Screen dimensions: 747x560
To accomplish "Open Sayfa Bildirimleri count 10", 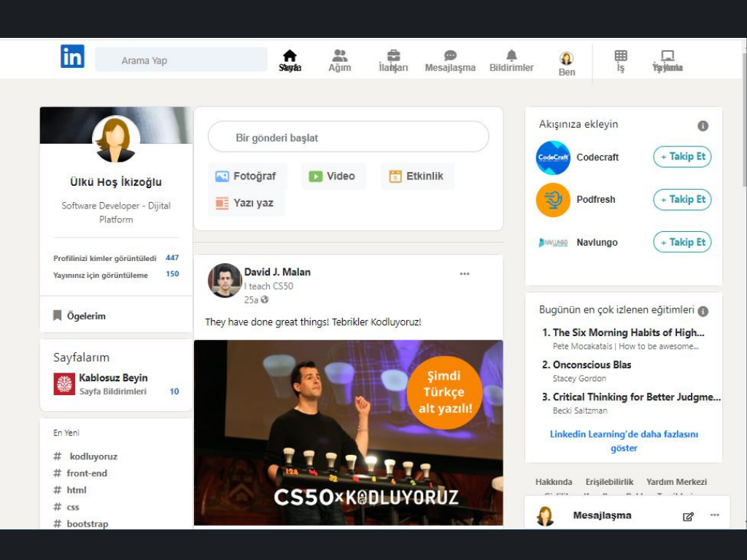I will 174,392.
